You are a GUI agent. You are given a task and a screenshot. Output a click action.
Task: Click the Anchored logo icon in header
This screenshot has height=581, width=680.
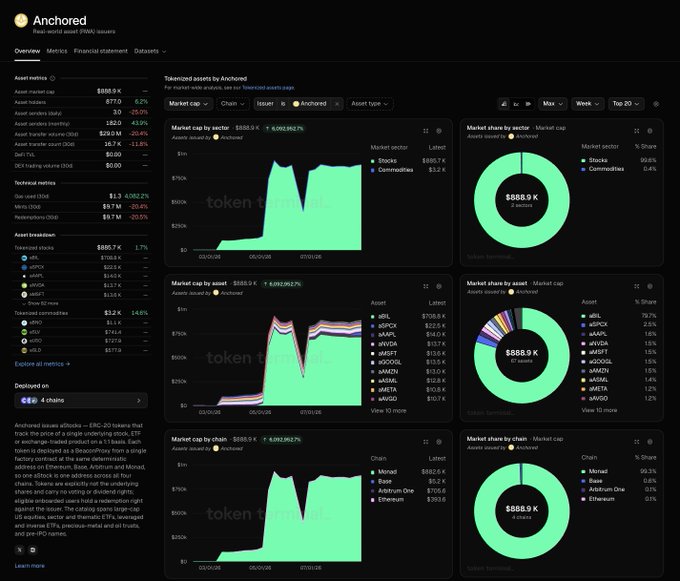(21, 20)
